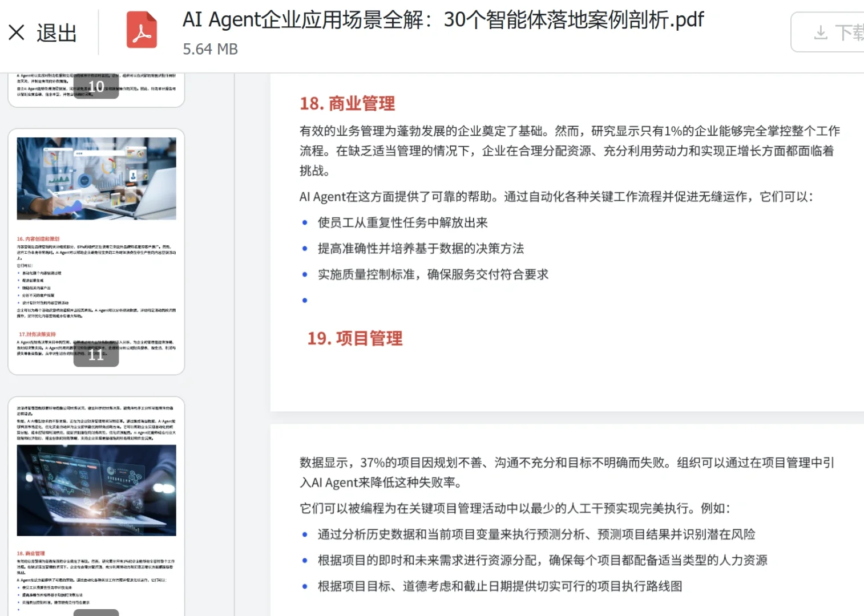This screenshot has height=616, width=864.
Task: Click bullet 使员工从重复性任务中解放出来
Action: [403, 222]
